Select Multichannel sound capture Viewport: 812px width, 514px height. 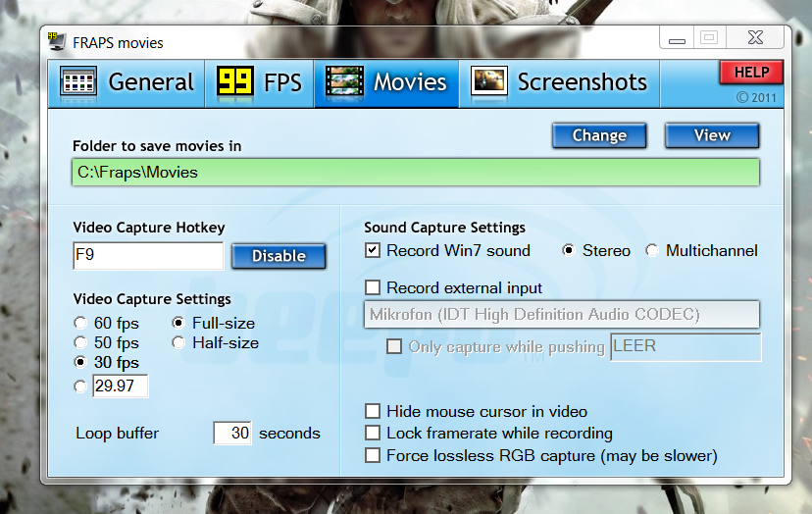tap(652, 251)
